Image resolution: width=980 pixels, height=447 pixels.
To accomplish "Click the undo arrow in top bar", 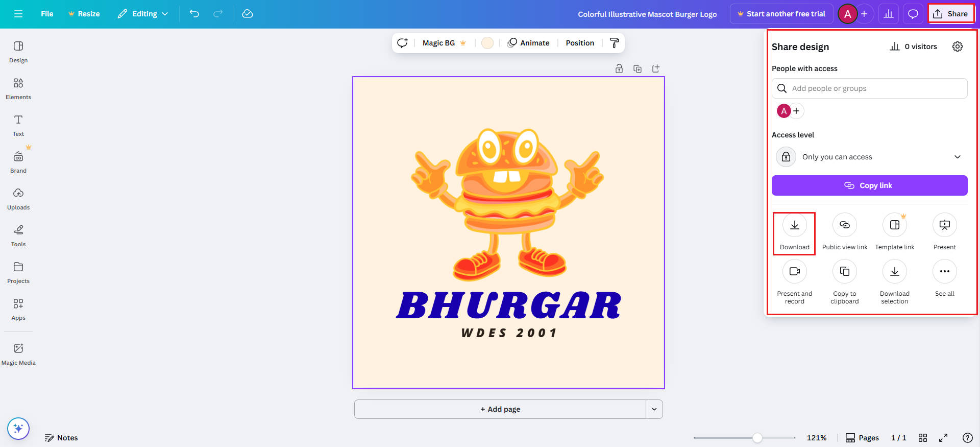I will [x=194, y=14].
